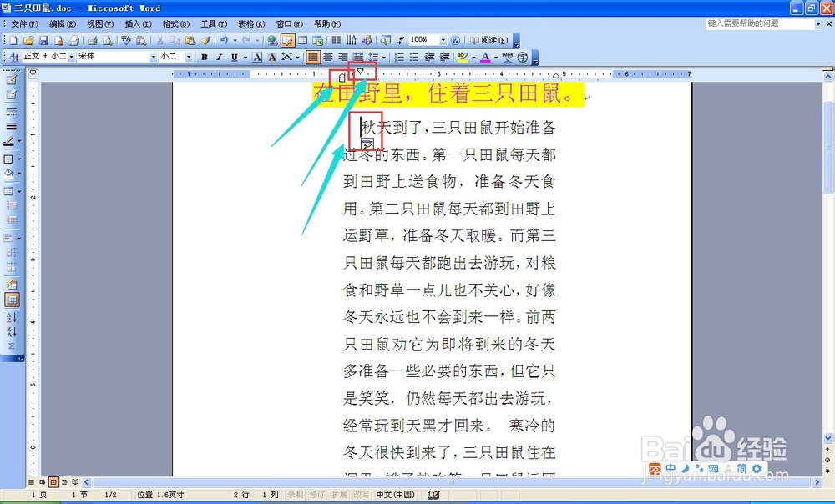Expand the border color dropdown in side toolbar
This screenshot has width=835, height=504.
tap(19, 142)
